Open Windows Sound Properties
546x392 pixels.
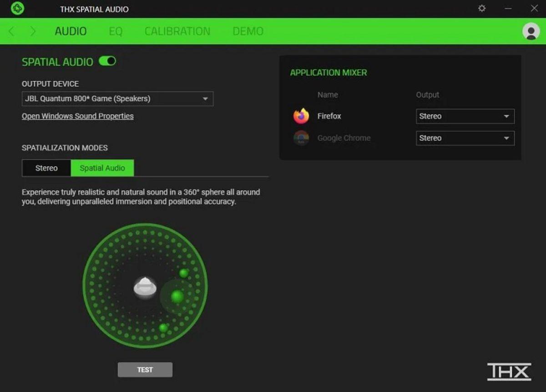(x=77, y=116)
